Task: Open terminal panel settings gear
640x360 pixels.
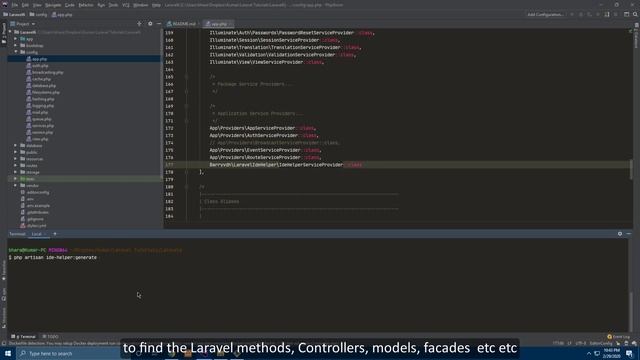Action: [x=620, y=234]
